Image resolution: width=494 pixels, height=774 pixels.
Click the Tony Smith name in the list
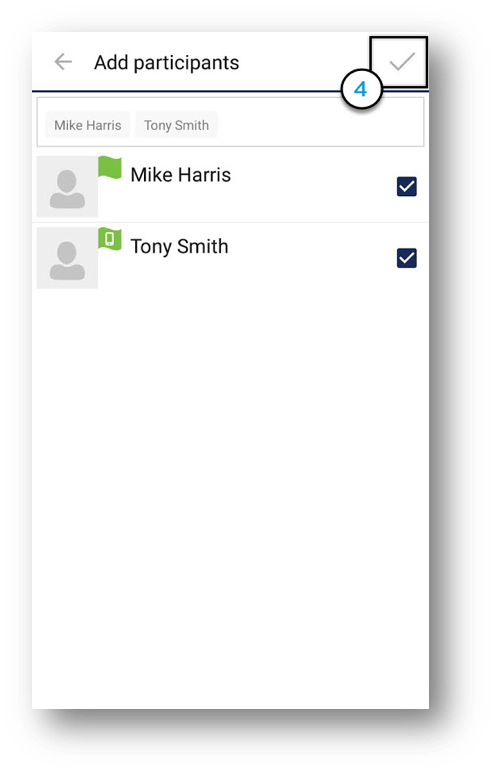point(179,246)
